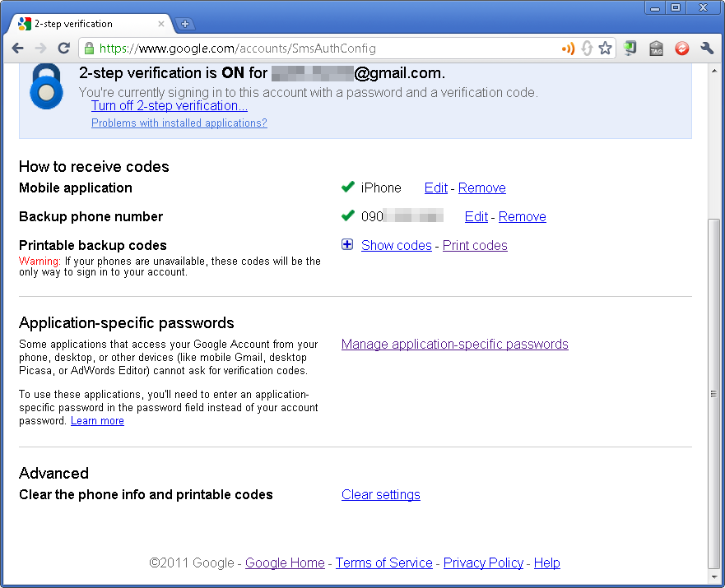Close the 2-step verification tab

point(161,24)
